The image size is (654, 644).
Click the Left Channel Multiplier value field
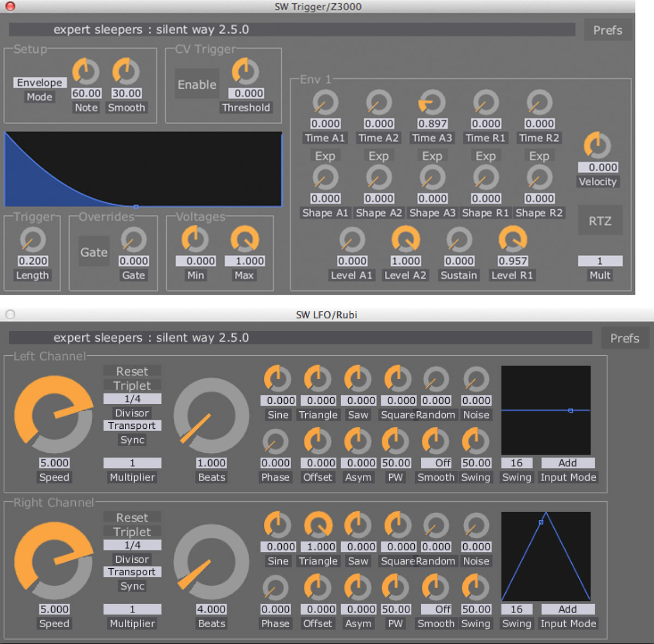[x=132, y=463]
